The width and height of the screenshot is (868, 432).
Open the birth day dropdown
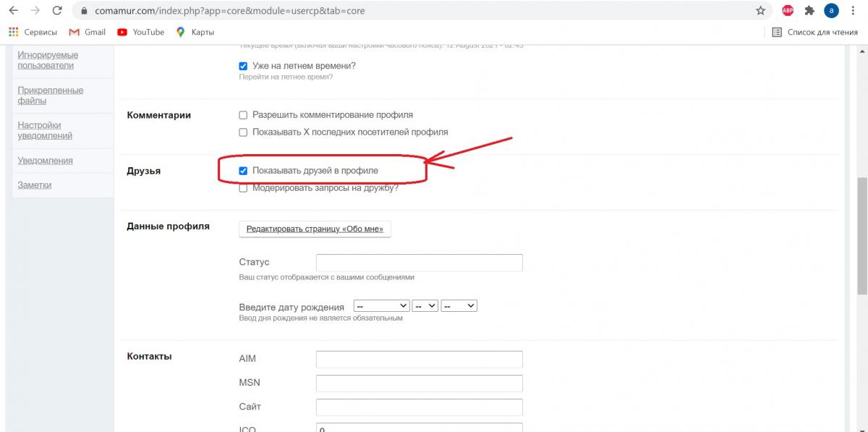tap(425, 306)
